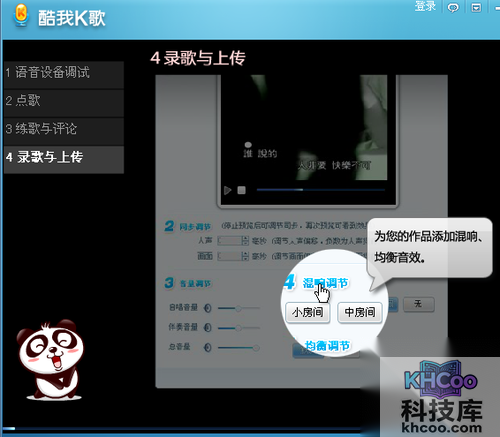
Task: Choose the 无 reverb option button
Action: (419, 304)
